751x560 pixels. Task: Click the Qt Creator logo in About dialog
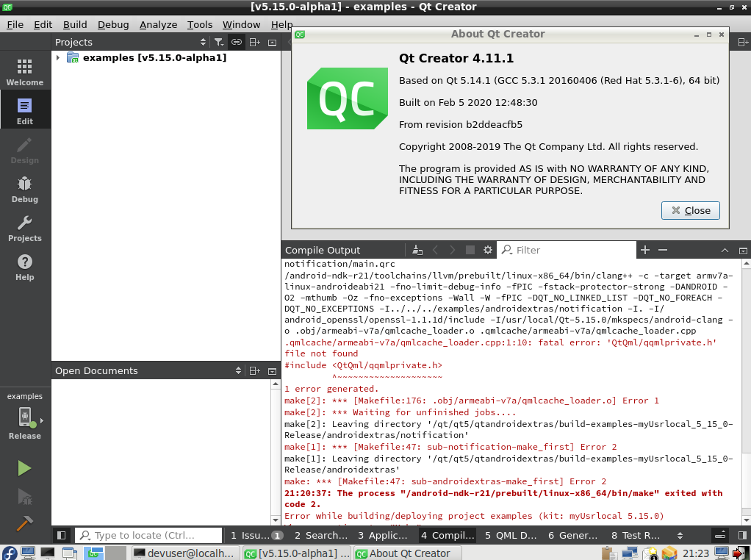tap(348, 98)
